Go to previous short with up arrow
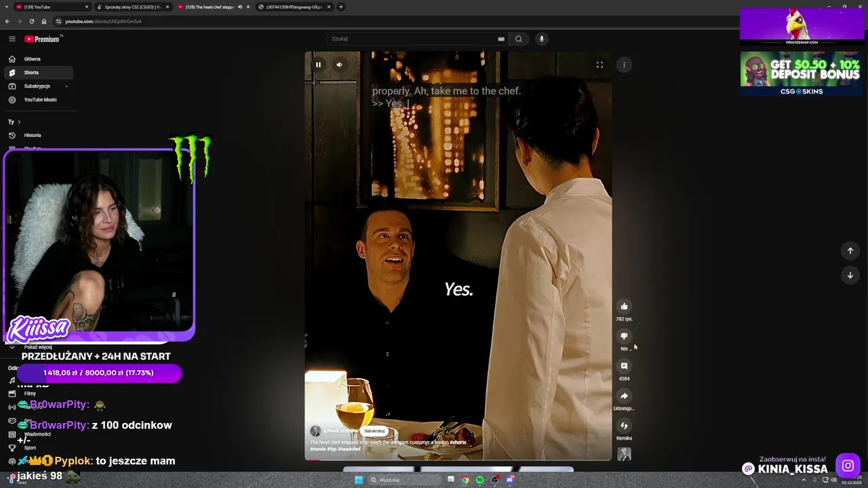The image size is (868, 488). (850, 251)
